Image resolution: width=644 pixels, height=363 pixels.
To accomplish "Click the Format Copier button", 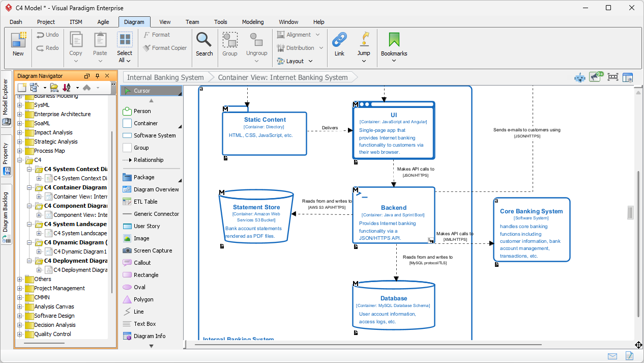I will [x=165, y=48].
